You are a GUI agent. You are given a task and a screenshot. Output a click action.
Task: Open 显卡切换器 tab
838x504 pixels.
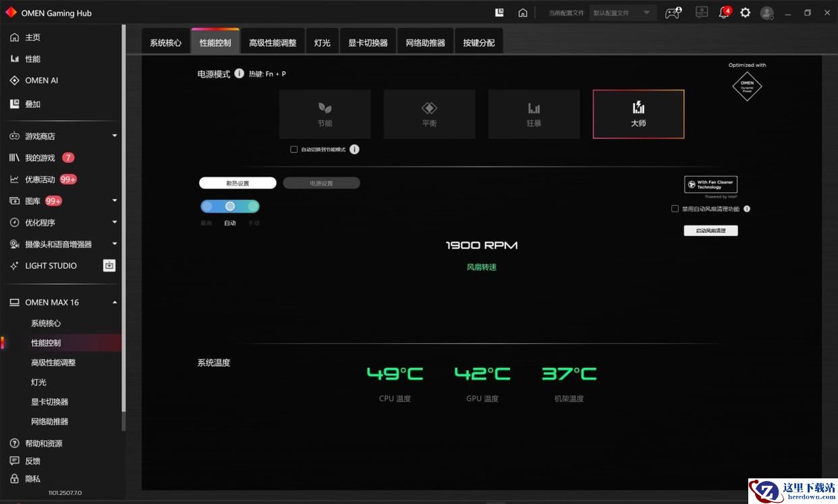pos(368,42)
